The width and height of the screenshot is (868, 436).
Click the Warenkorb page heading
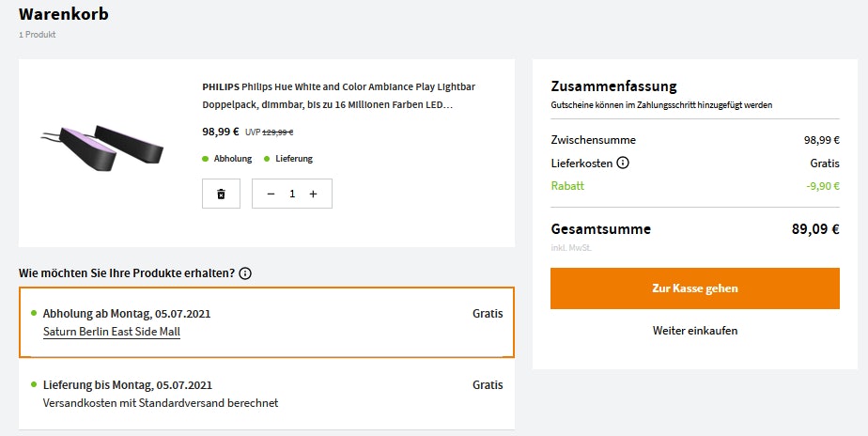(63, 14)
